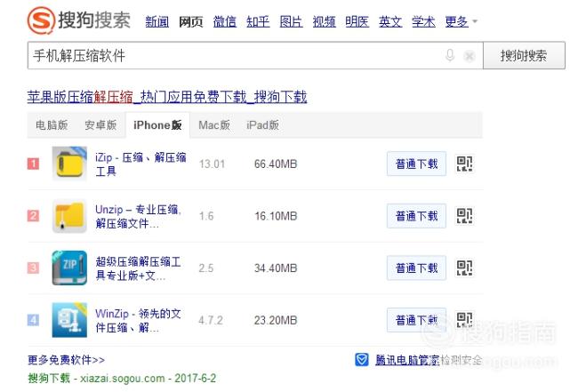Click the rank 4 badge
The image size is (578, 392).
(x=33, y=320)
